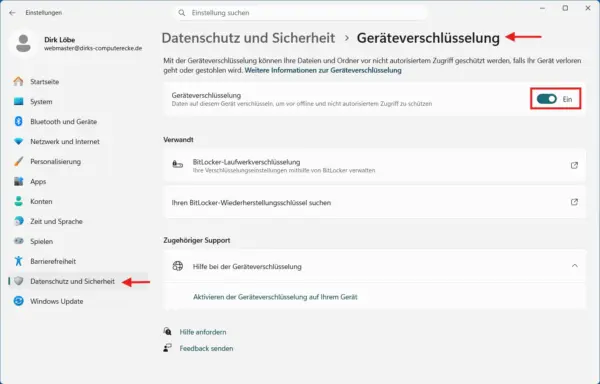The image size is (600, 384).
Task: Open Ihren BitLocker-Wiederherstellungsschlüssel suchen
Action: pos(374,202)
